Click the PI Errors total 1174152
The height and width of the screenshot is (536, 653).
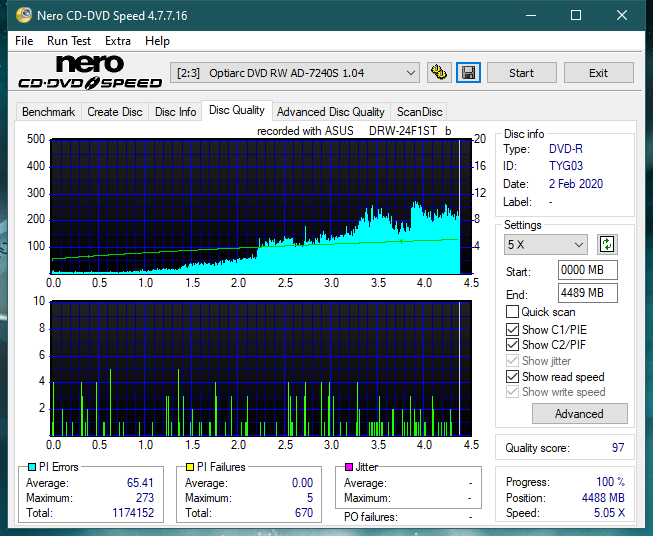click(133, 513)
